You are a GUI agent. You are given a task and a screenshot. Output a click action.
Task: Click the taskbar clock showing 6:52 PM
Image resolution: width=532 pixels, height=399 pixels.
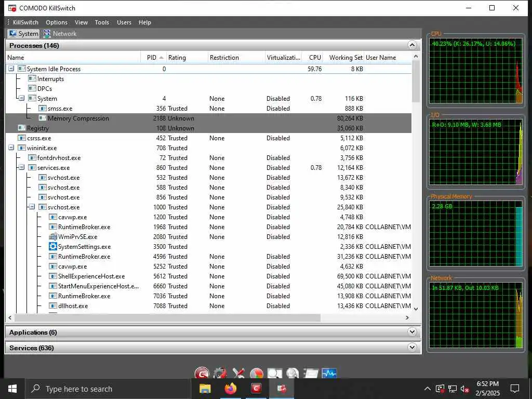[487, 389]
